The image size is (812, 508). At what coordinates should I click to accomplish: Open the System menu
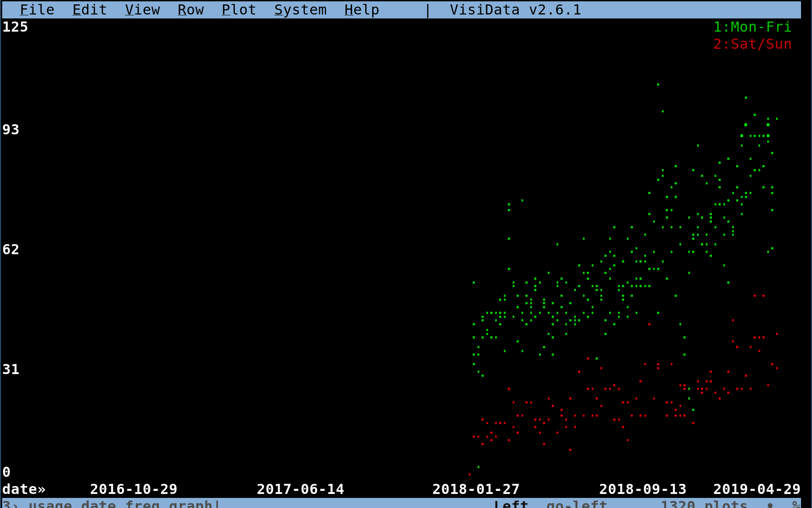coord(301,10)
